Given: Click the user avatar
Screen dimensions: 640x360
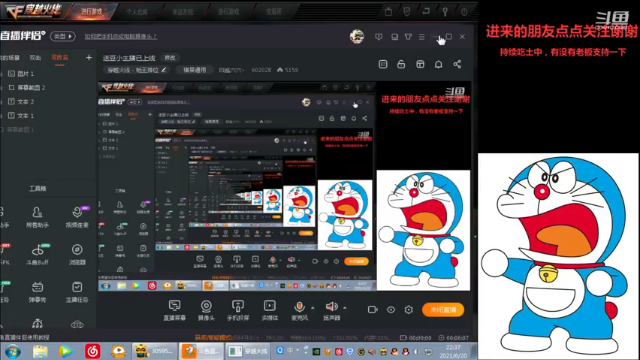Looking at the screenshot, I should point(357,36).
